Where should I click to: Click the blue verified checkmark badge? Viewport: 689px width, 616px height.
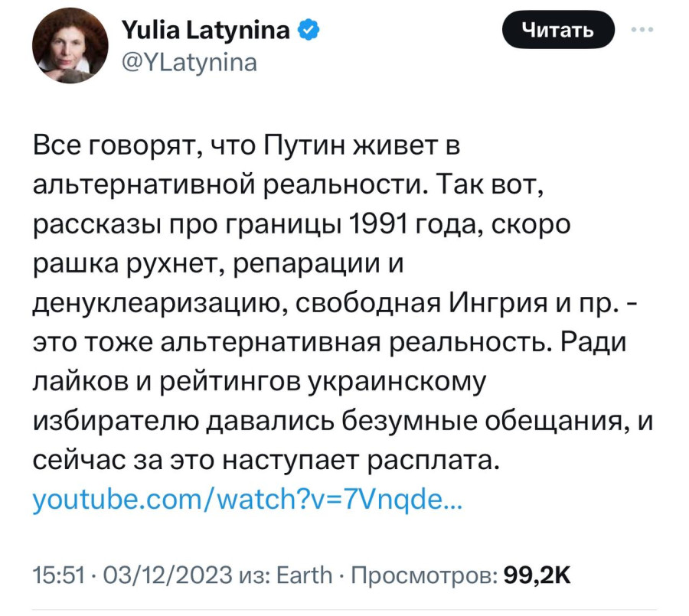(x=309, y=30)
